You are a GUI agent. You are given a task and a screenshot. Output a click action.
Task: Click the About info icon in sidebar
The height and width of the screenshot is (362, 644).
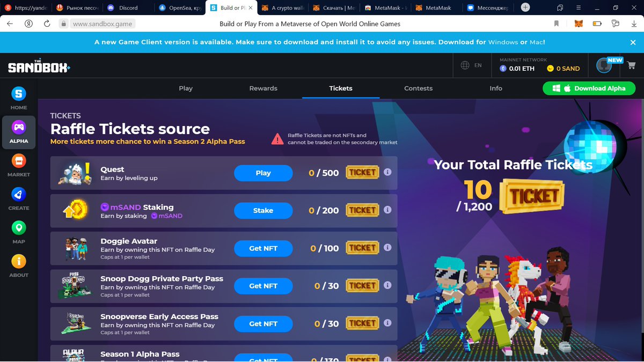(19, 261)
